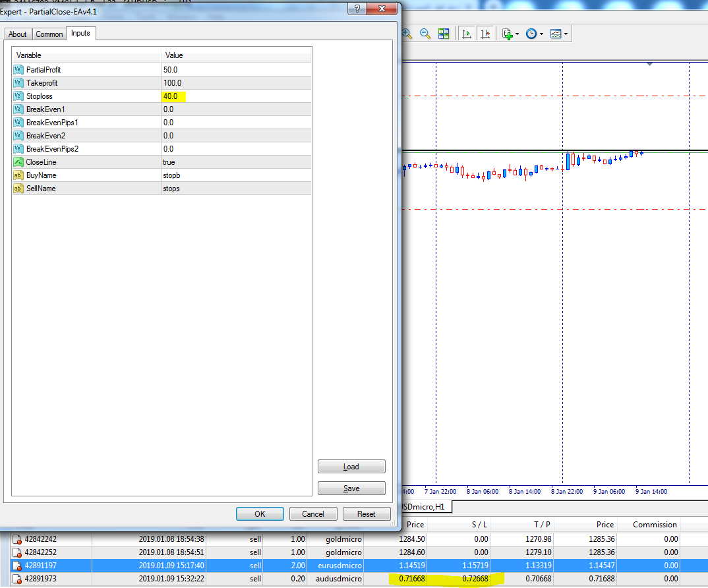Edit the SellName value stops
Screen dimensions: 708x588
(236, 189)
